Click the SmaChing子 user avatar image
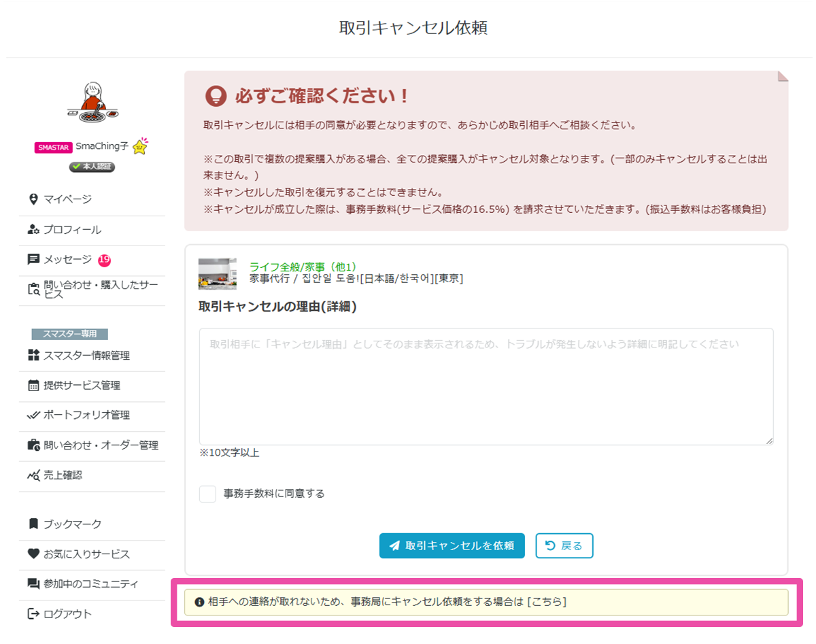This screenshot has width=816, height=644. (x=92, y=103)
